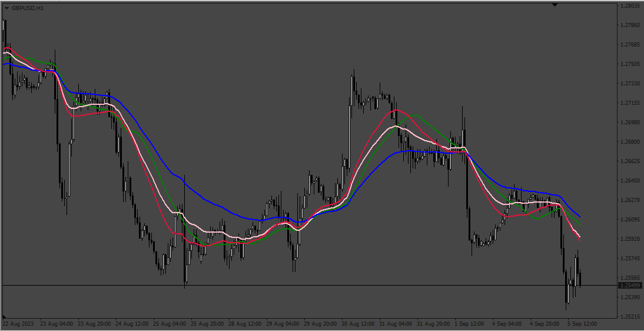Click the 1.26800 price scale label
The image size is (644, 331).
click(x=630, y=142)
